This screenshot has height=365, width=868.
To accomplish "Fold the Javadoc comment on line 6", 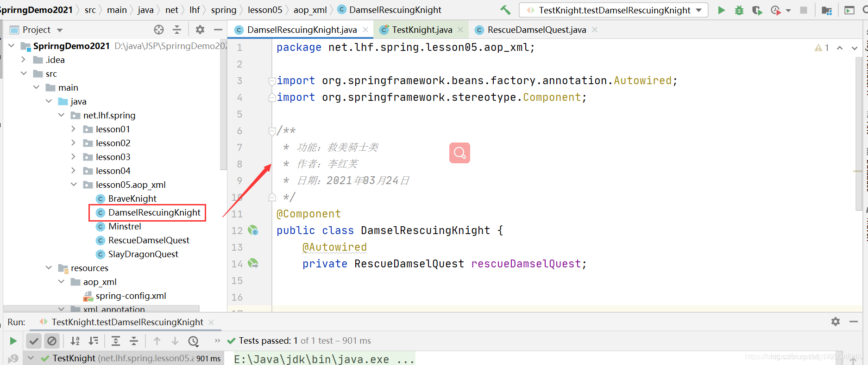I will [x=272, y=131].
